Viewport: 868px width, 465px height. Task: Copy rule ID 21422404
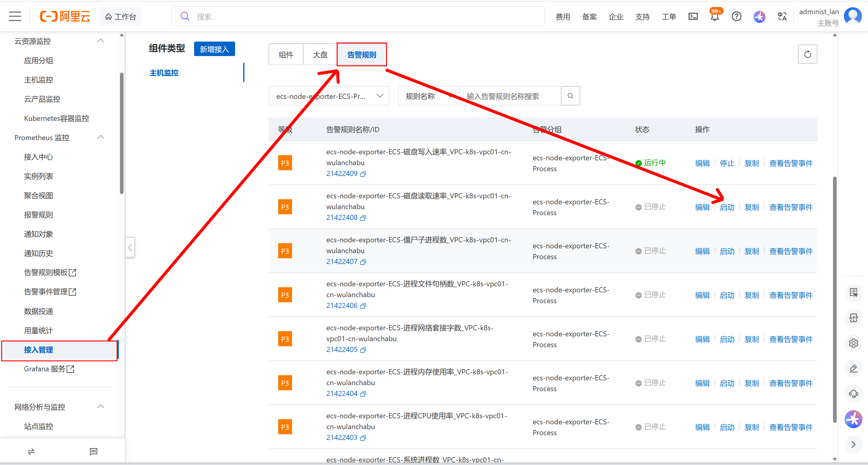click(x=363, y=394)
